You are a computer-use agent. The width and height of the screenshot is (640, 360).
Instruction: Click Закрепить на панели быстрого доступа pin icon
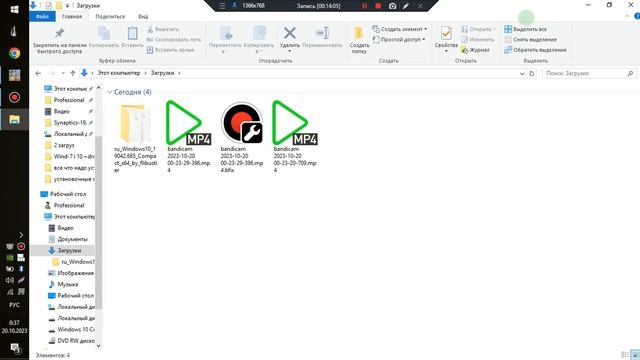pos(60,33)
